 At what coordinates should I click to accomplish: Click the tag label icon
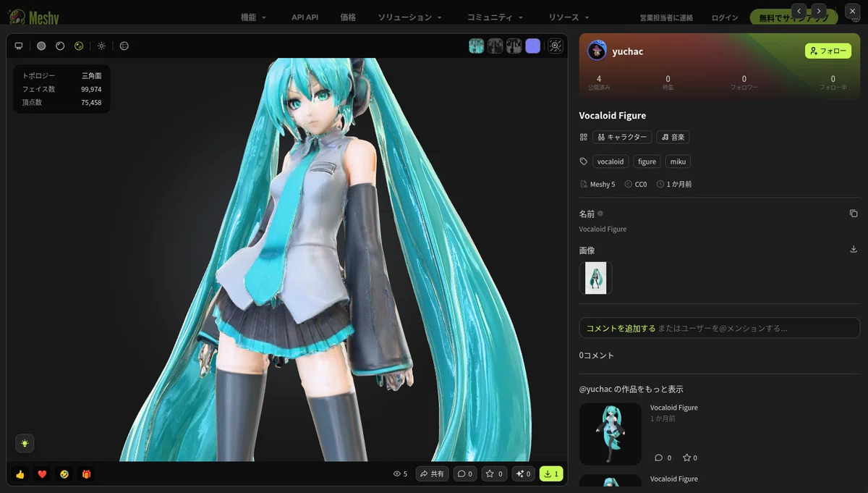[584, 161]
